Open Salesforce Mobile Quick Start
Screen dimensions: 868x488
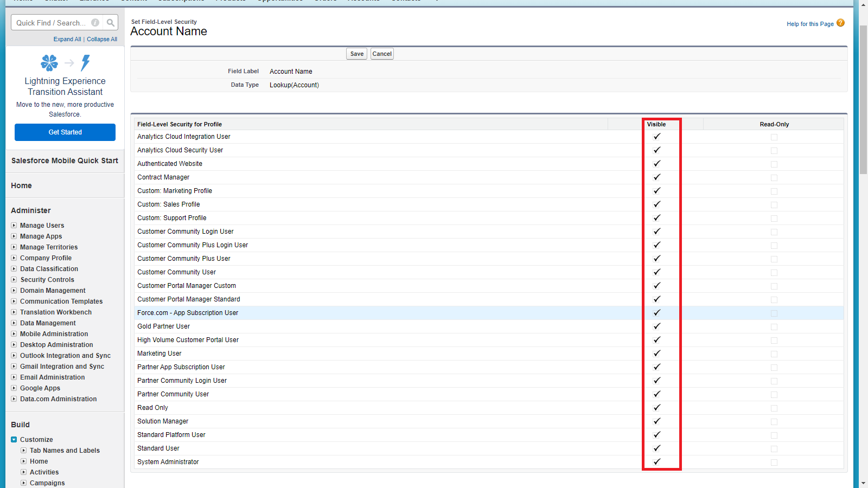click(65, 160)
